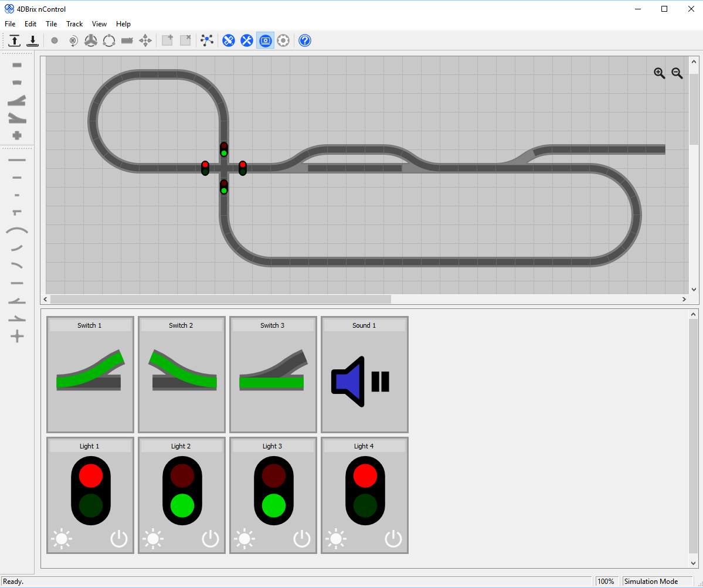Click the tile panel scroll down arrow

(693, 563)
